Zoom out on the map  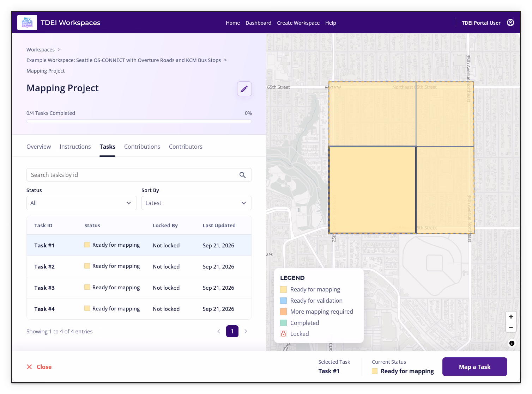[511, 327]
